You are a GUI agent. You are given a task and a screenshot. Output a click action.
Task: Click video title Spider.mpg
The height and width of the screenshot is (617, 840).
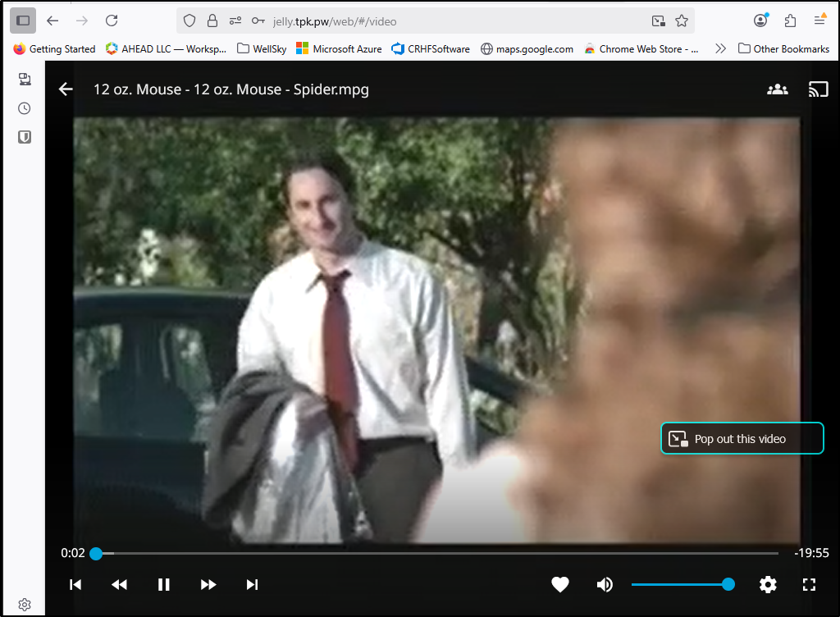pos(231,89)
